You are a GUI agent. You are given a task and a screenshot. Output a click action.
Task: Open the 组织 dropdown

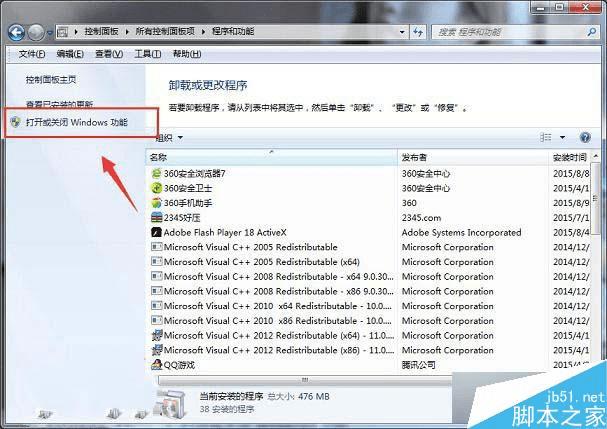click(x=169, y=137)
